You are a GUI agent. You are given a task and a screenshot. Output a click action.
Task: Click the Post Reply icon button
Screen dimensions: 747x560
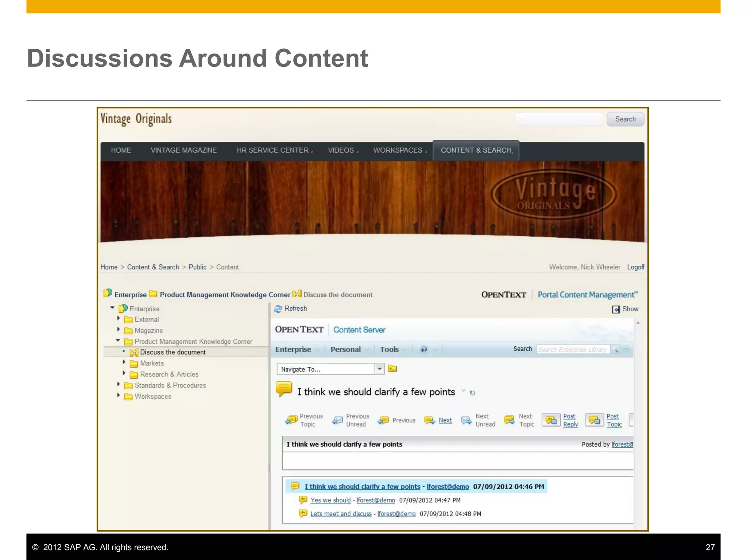pos(551,420)
